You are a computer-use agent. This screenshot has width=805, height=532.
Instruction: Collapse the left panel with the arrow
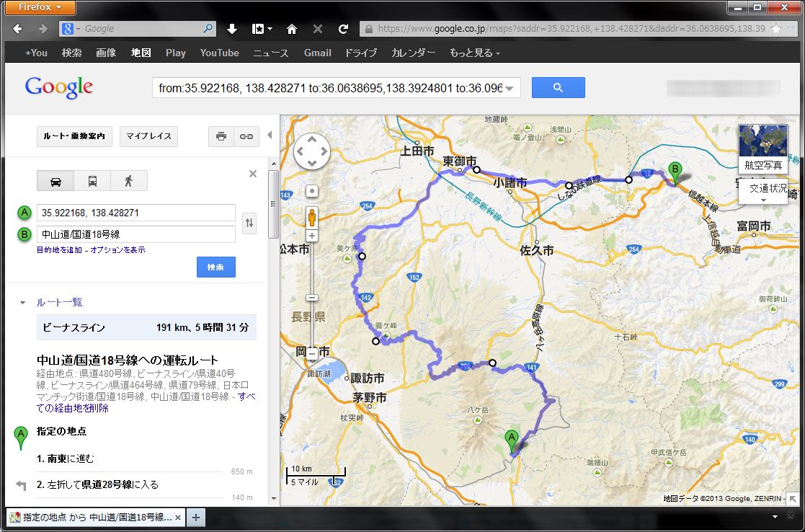click(x=270, y=136)
